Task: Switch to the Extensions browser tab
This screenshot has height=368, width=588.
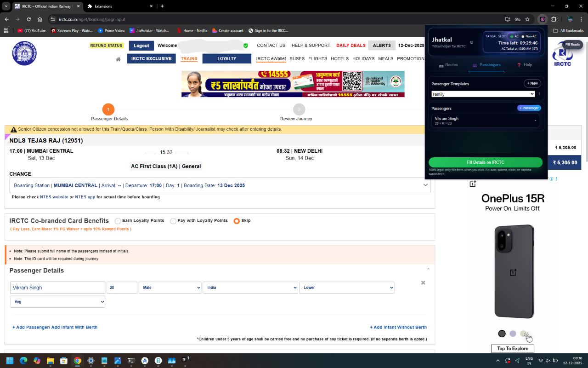Action: (120, 6)
